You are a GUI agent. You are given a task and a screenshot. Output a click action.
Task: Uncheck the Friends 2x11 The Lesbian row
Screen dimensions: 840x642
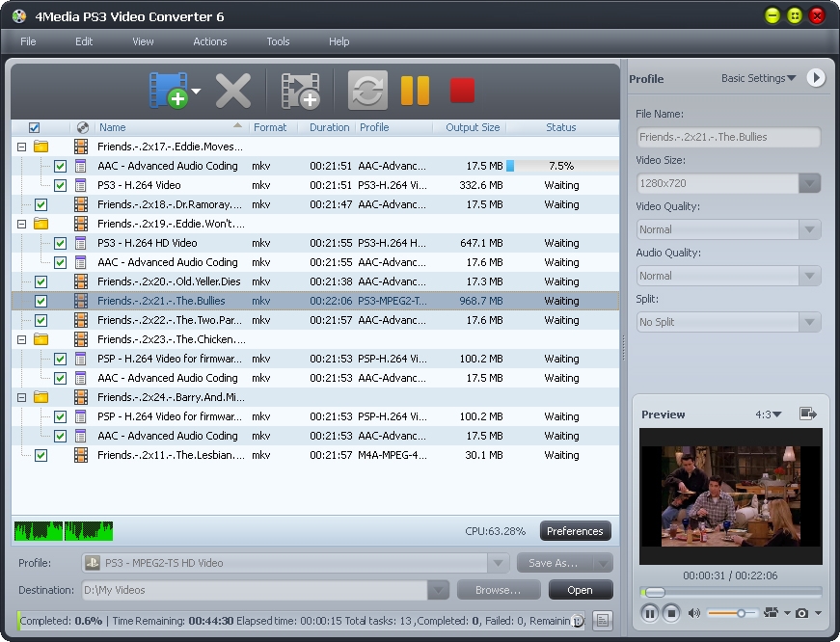click(41, 455)
